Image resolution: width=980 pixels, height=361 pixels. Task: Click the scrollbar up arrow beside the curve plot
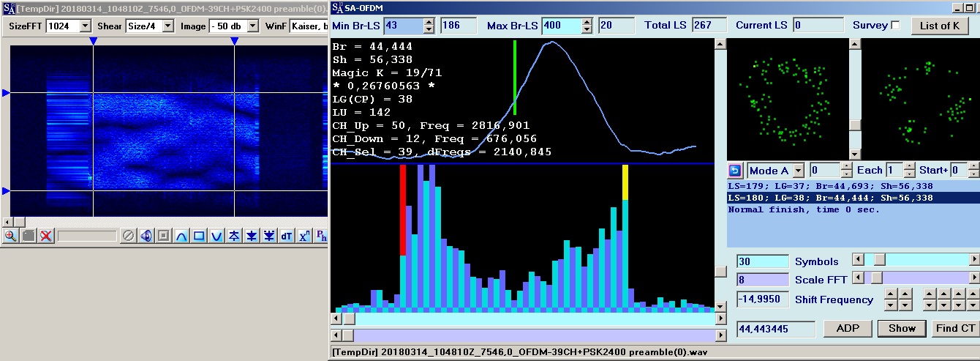tap(720, 44)
